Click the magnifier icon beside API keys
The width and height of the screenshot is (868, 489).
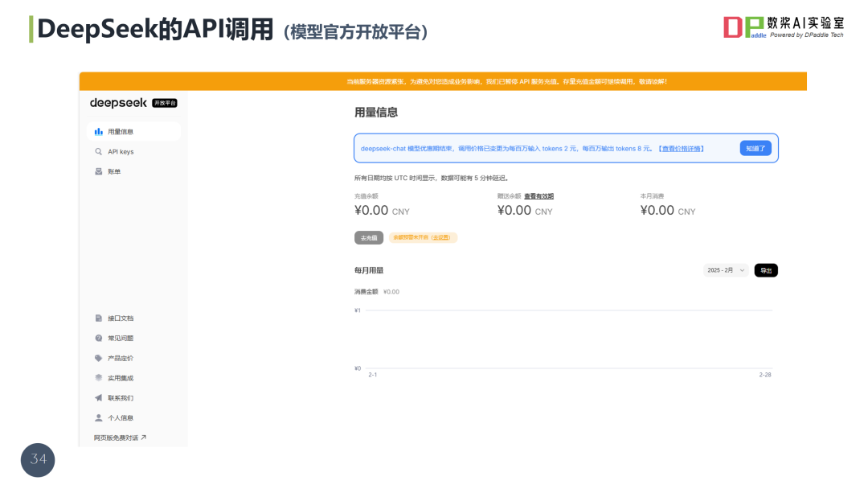click(x=99, y=152)
